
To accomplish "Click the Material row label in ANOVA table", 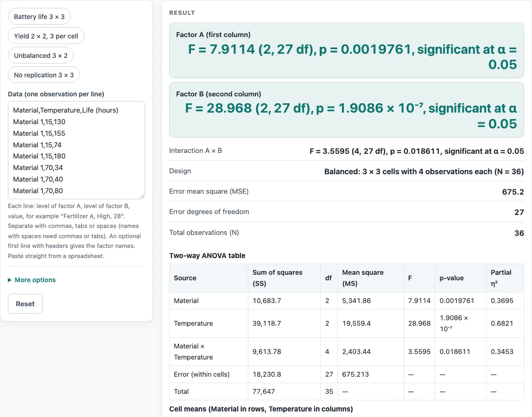I will tap(186, 301).
